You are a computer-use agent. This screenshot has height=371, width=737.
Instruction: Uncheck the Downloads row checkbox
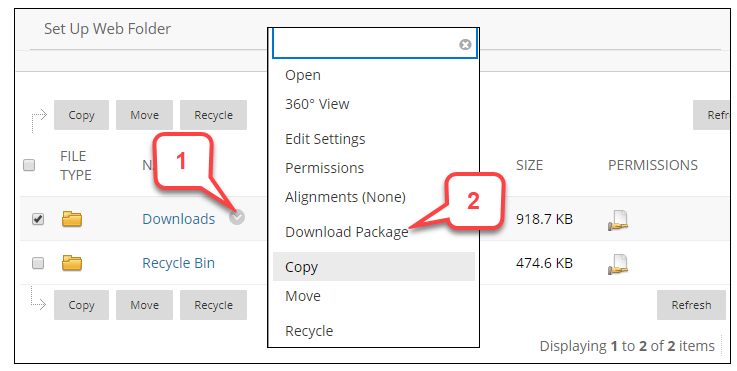pos(38,219)
